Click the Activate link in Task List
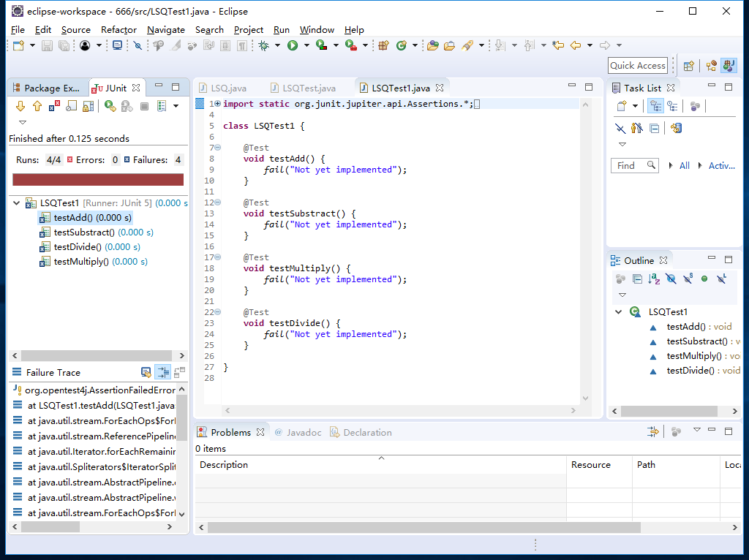Viewport: 749px width, 560px height. click(x=721, y=166)
